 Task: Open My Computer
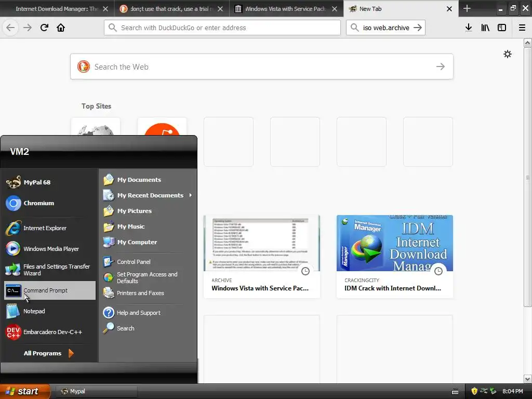(x=148, y=242)
